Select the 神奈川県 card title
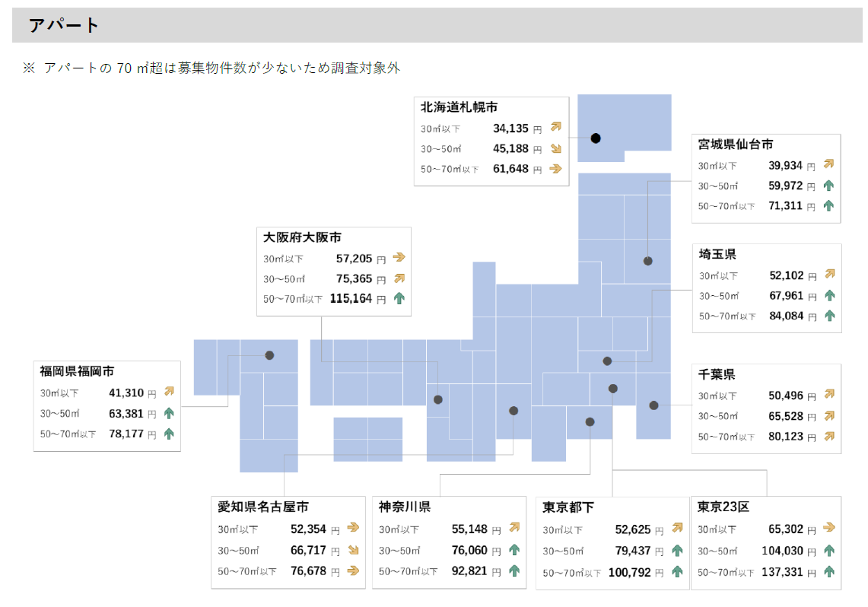This screenshot has height=607, width=868. coord(405,507)
